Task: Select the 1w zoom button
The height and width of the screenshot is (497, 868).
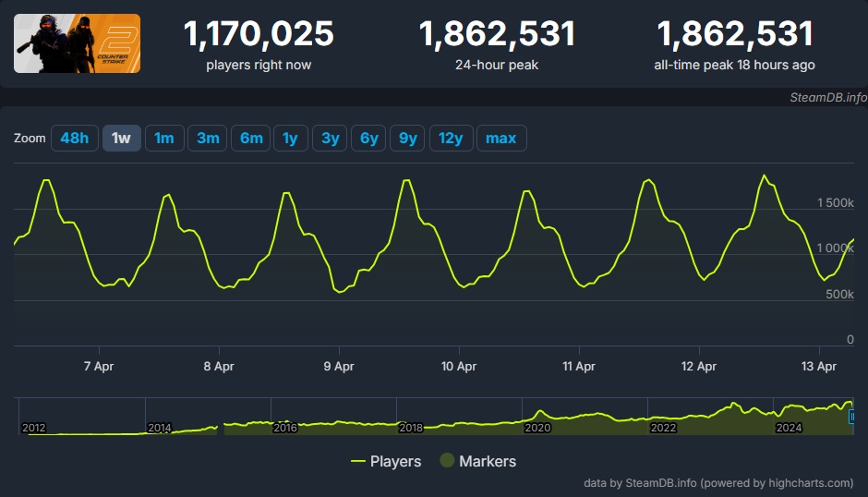Action: pyautogui.click(x=121, y=139)
